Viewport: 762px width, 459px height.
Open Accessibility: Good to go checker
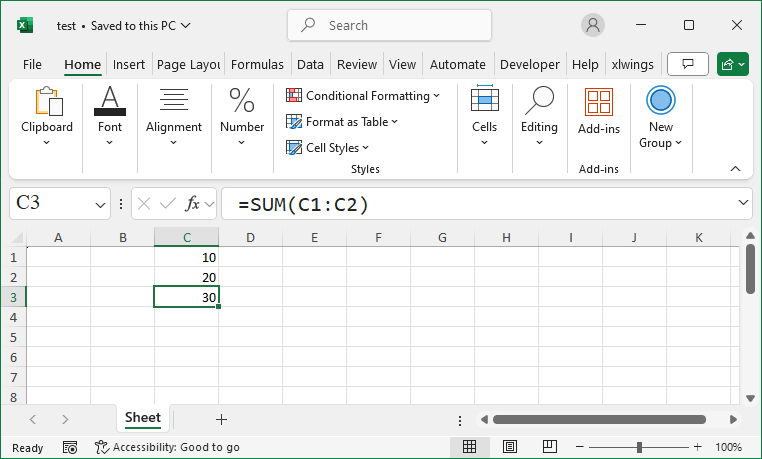click(167, 447)
